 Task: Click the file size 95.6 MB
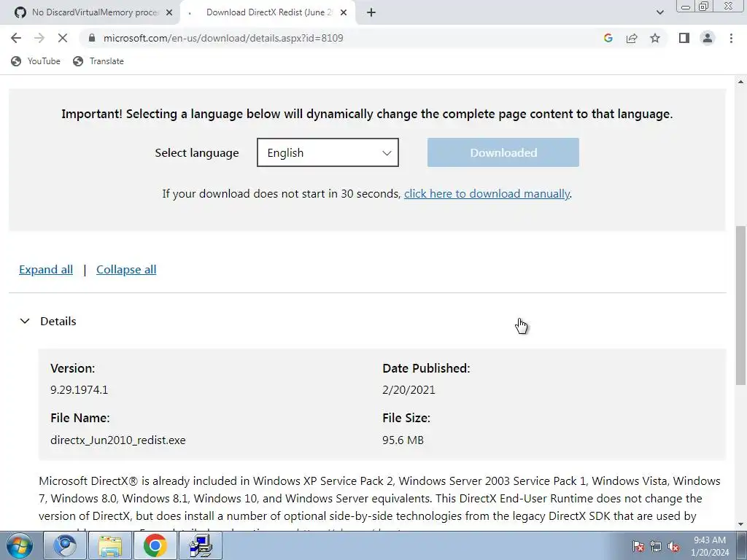click(x=403, y=440)
